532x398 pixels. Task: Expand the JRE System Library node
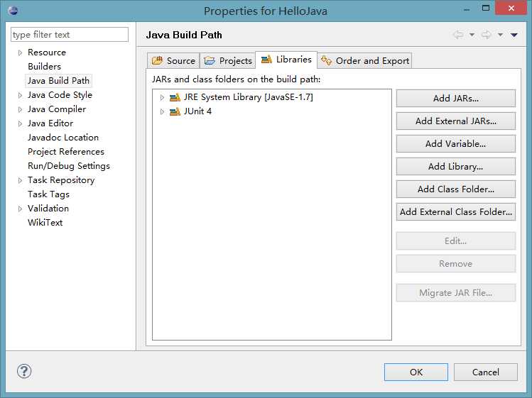pos(162,97)
